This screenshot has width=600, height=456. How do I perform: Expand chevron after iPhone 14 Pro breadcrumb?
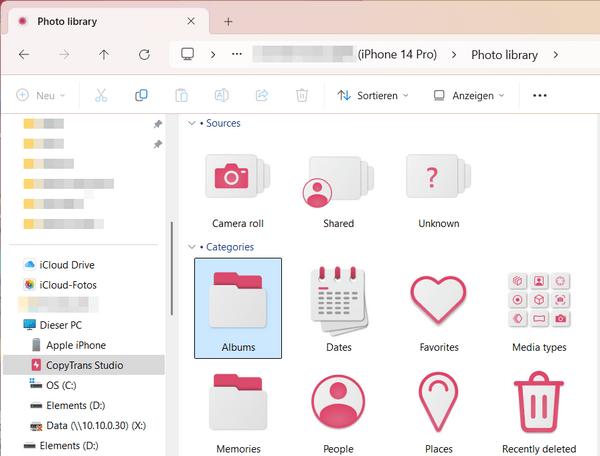[x=454, y=55]
